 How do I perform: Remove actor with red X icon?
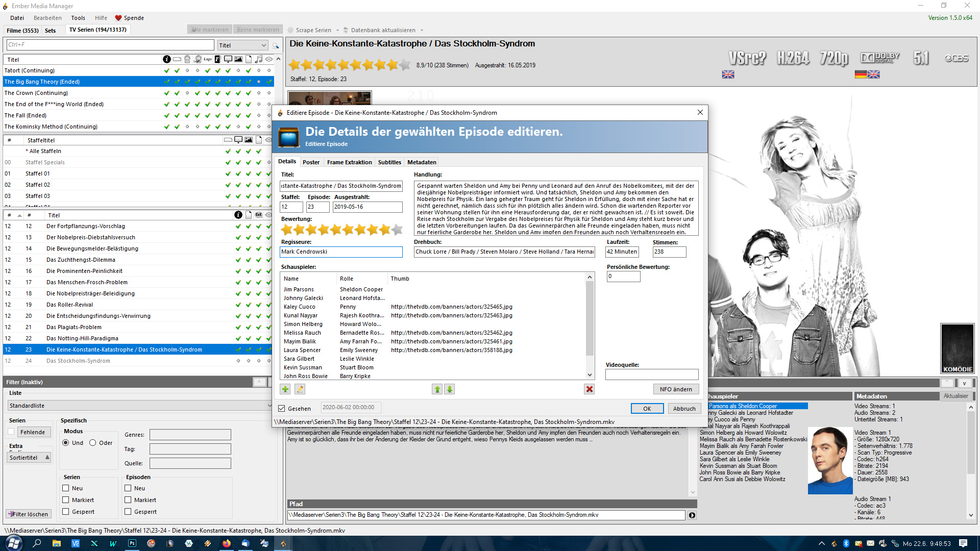[x=590, y=389]
